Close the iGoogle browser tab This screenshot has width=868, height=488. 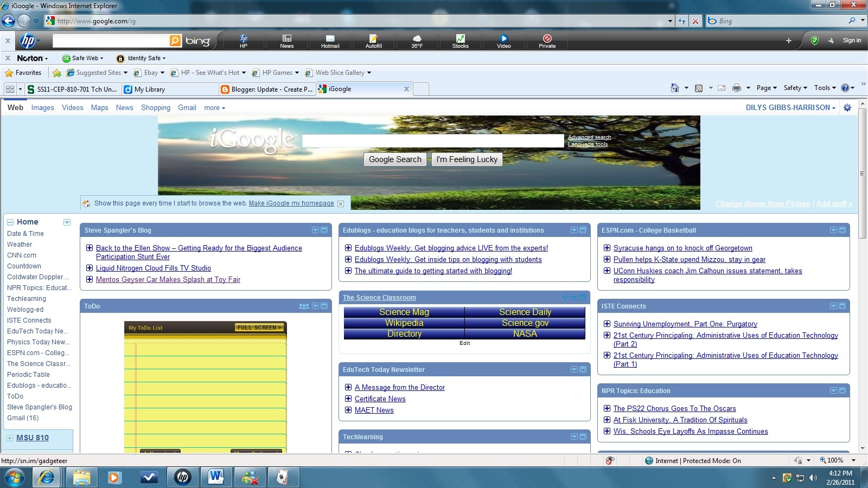pyautogui.click(x=406, y=89)
